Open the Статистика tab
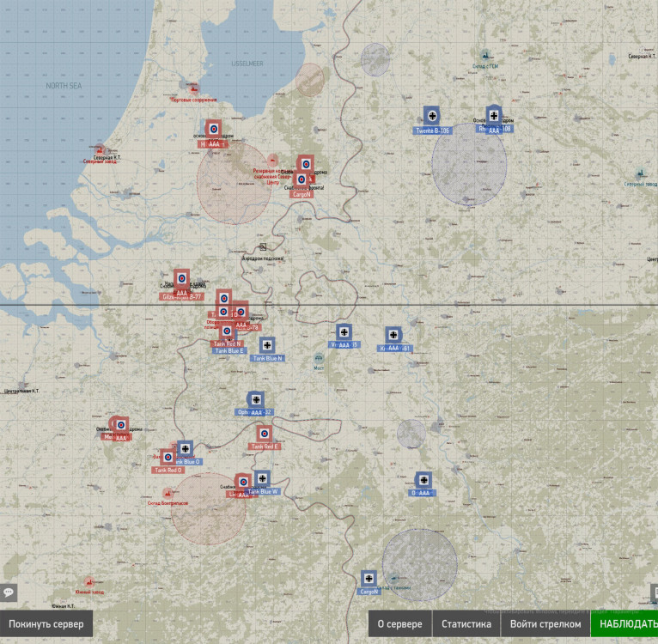The width and height of the screenshot is (658, 644). coord(466,624)
